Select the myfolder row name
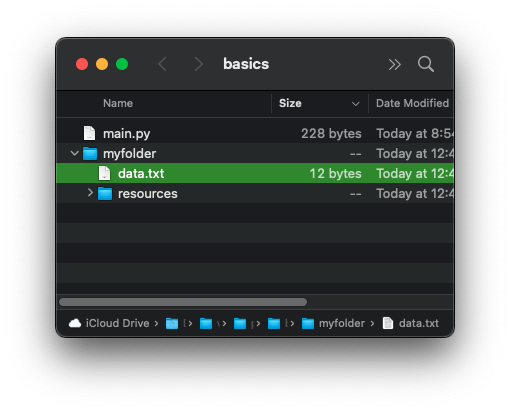Image resolution: width=510 pixels, height=411 pixels. point(130,154)
